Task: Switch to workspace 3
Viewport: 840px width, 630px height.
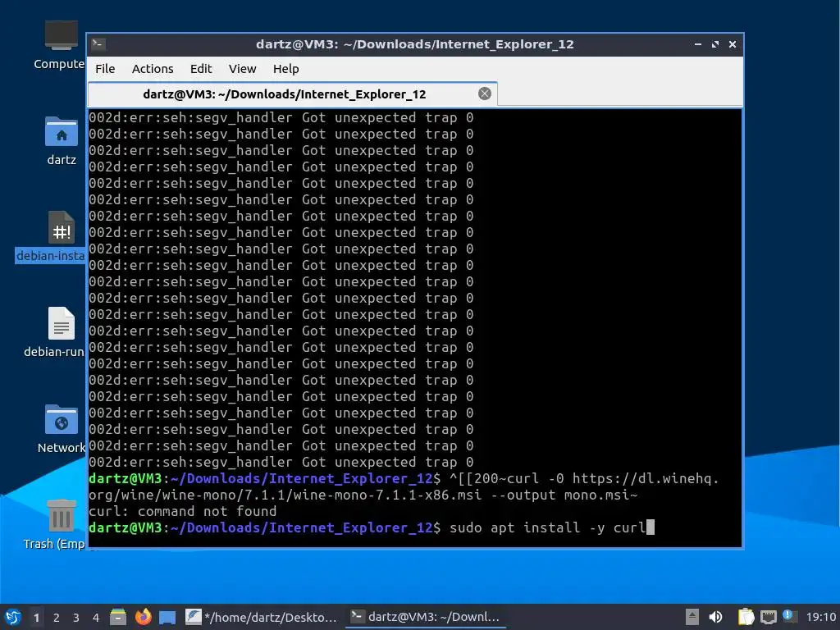Action: pos(76,618)
